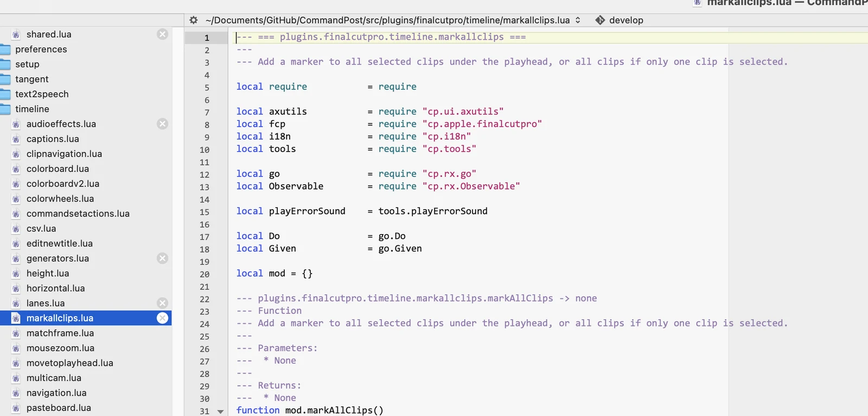Click the preferences folder icon
The width and height of the screenshot is (868, 416).
(x=5, y=49)
